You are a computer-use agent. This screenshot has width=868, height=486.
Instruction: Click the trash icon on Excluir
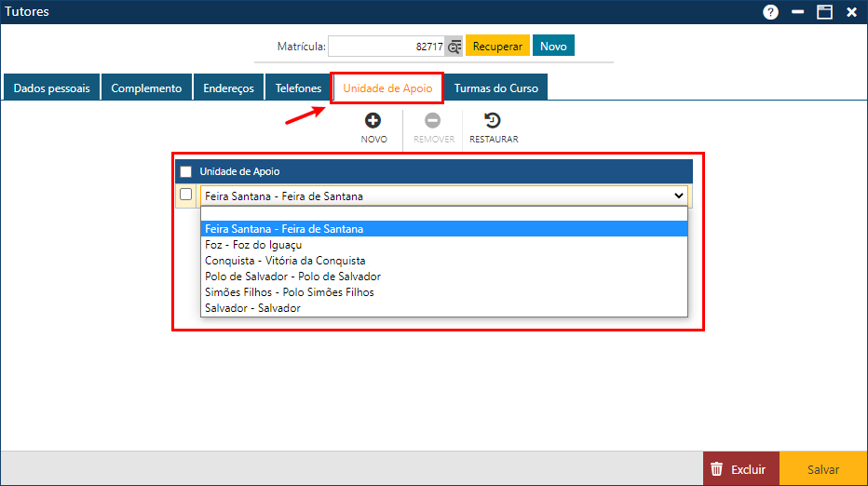[716, 469]
